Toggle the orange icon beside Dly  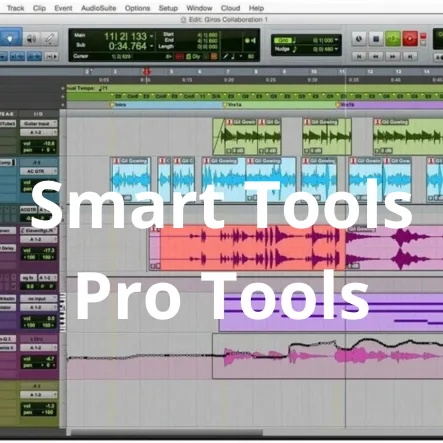214,57
